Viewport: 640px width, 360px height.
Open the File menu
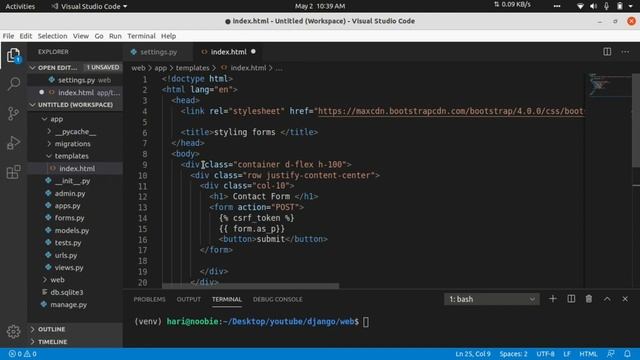pos(8,36)
